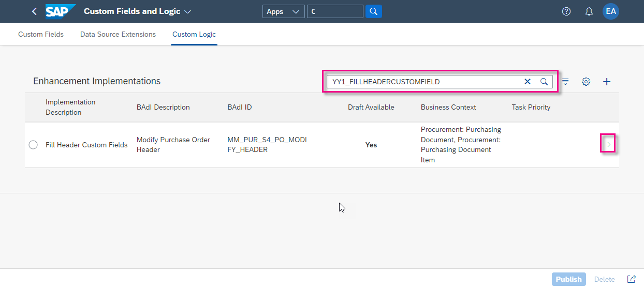Open the EA user avatar menu
Image resolution: width=644 pixels, height=289 pixels.
coord(611,11)
